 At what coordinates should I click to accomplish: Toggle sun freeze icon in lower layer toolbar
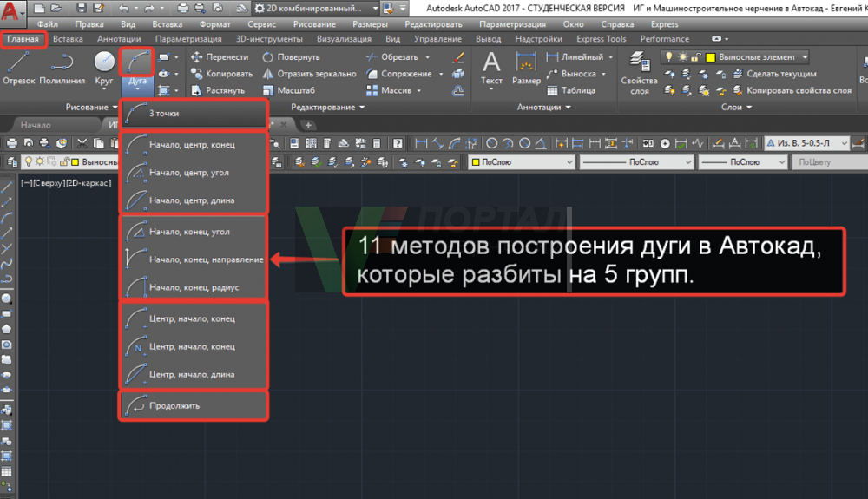40,161
